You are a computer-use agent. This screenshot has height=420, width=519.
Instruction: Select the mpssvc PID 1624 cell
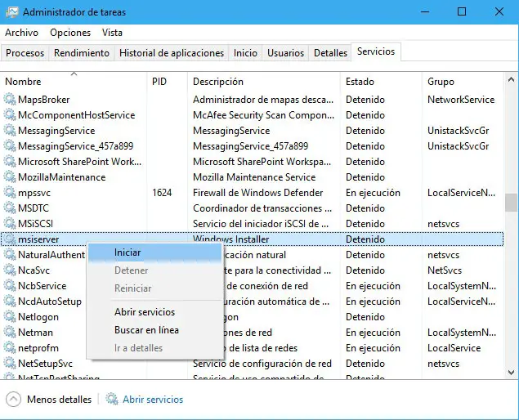point(162,193)
